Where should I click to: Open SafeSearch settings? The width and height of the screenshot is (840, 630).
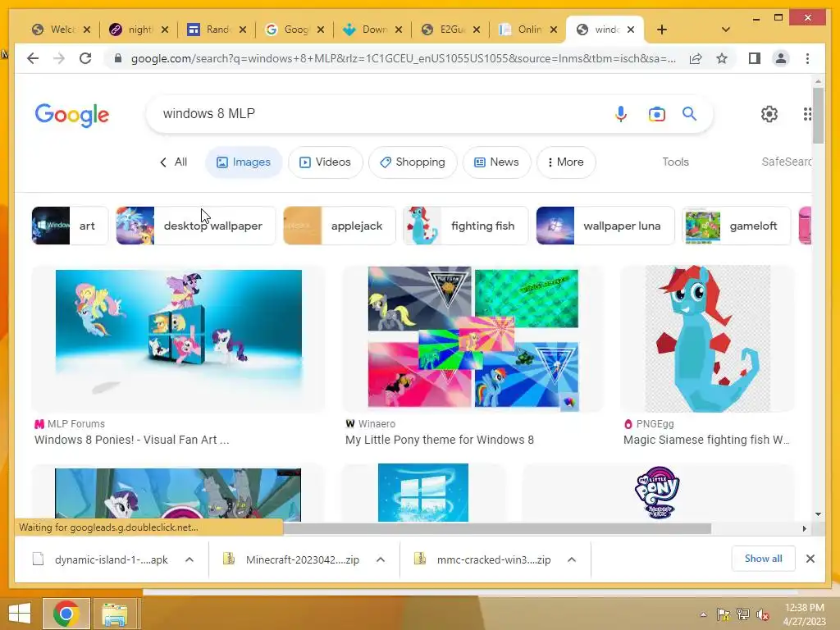point(786,162)
